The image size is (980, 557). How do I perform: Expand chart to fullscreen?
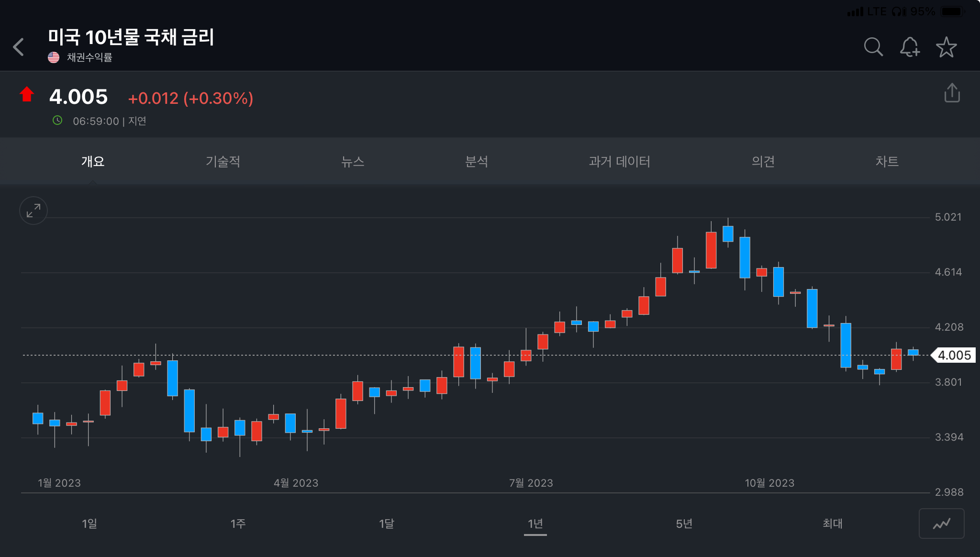click(x=33, y=211)
